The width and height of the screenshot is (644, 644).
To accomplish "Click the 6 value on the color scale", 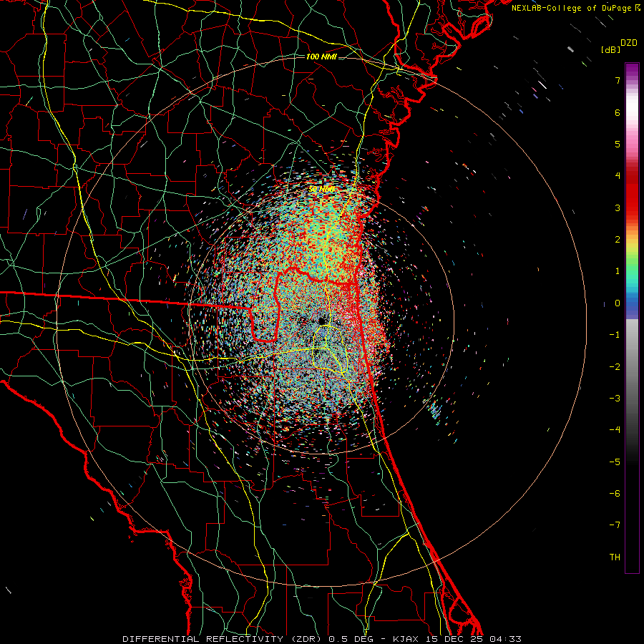I will [x=618, y=112].
